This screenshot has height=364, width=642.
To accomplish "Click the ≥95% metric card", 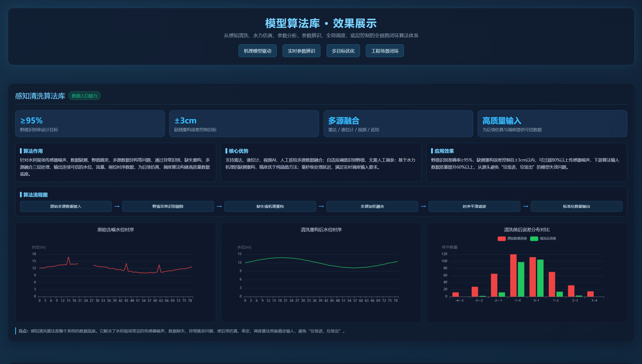I will pyautogui.click(x=90, y=124).
